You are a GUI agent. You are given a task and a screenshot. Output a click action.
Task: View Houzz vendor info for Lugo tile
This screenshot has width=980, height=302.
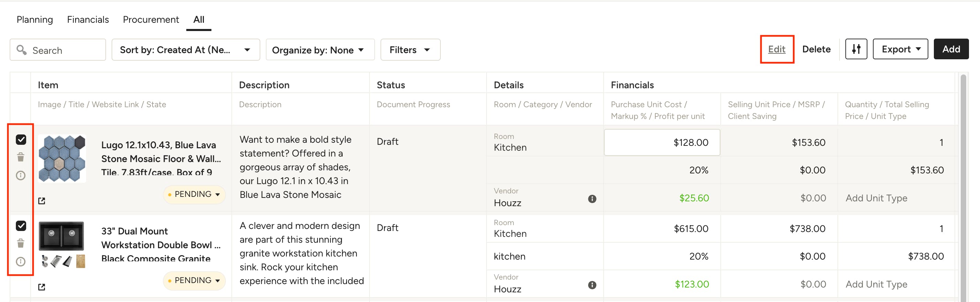(x=592, y=199)
